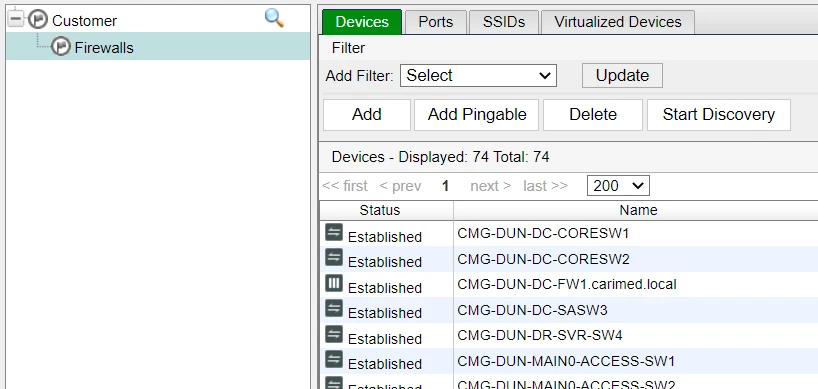Select device name CMG-DUN-DC-SASW3
This screenshot has width=818, height=389.
533,310
